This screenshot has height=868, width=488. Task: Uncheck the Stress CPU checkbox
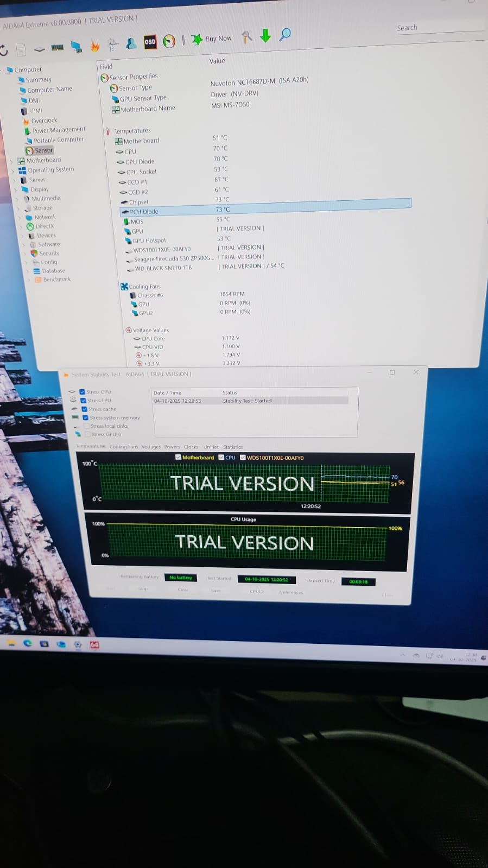(82, 391)
